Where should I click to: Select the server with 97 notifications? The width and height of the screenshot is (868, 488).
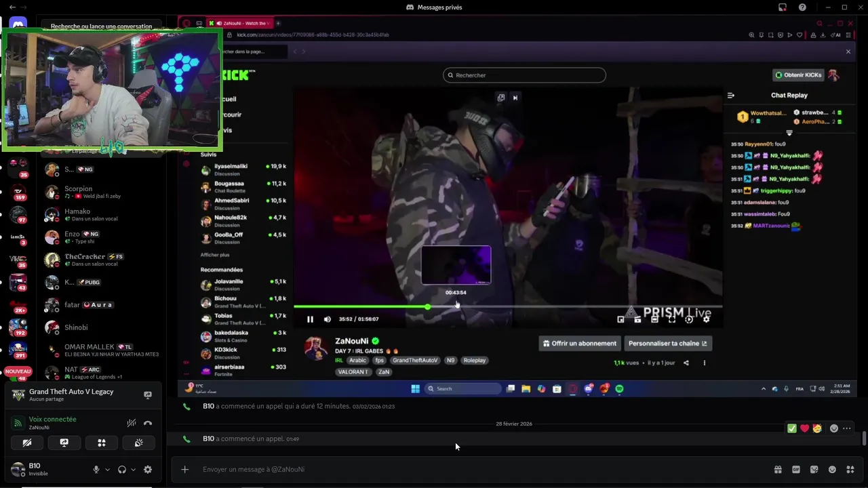point(18,215)
